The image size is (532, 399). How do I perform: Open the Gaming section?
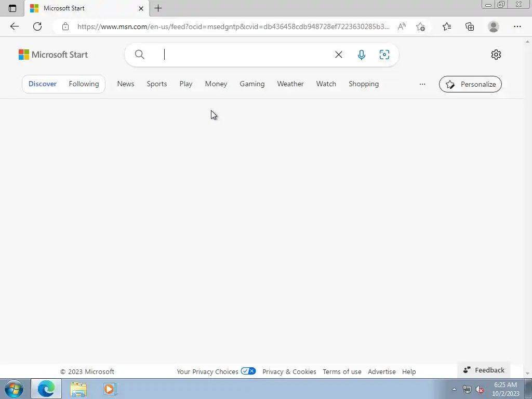[x=252, y=84]
